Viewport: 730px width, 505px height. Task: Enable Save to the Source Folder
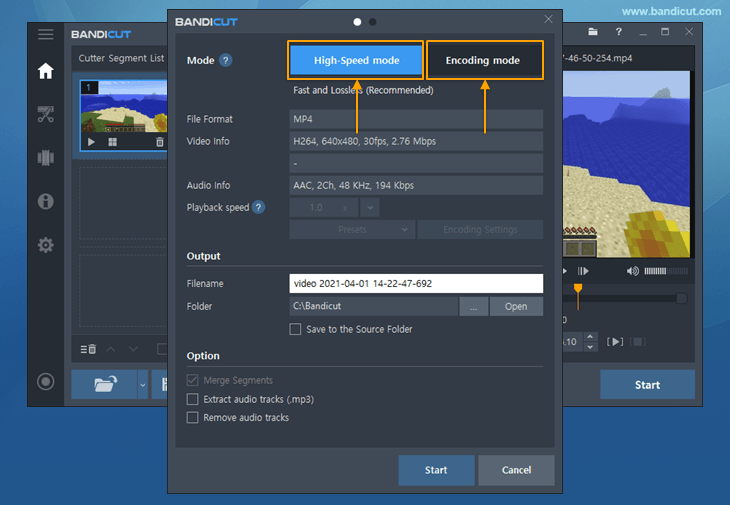[295, 329]
